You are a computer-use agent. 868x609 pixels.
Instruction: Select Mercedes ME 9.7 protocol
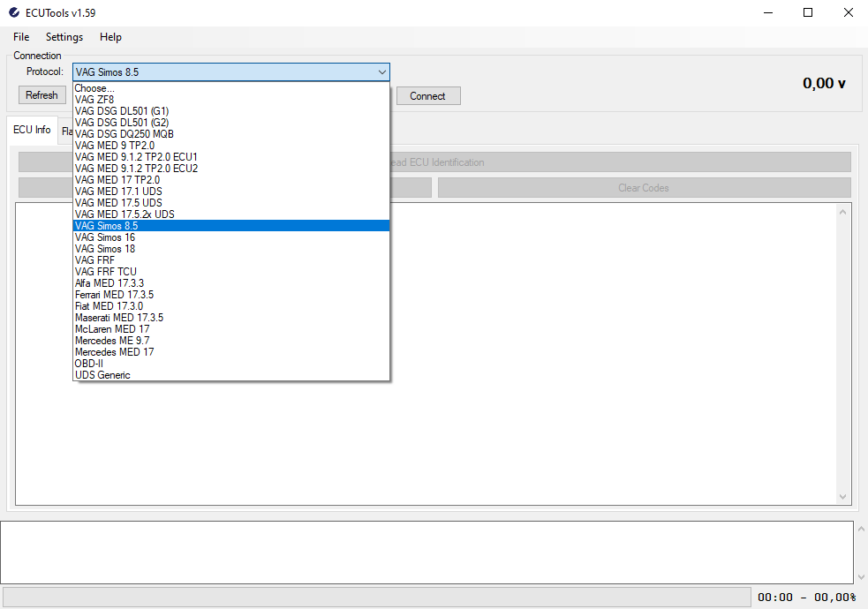tap(231, 341)
